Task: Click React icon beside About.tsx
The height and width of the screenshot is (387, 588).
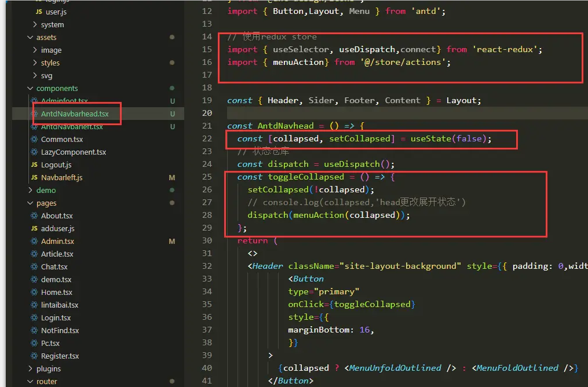Action: coord(35,216)
